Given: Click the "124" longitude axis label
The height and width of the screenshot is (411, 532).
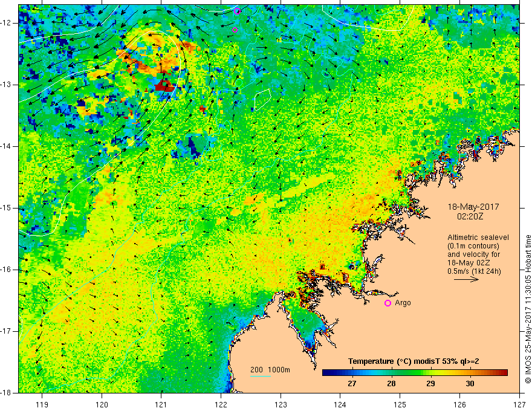Looking at the screenshot, I should (340, 404).
